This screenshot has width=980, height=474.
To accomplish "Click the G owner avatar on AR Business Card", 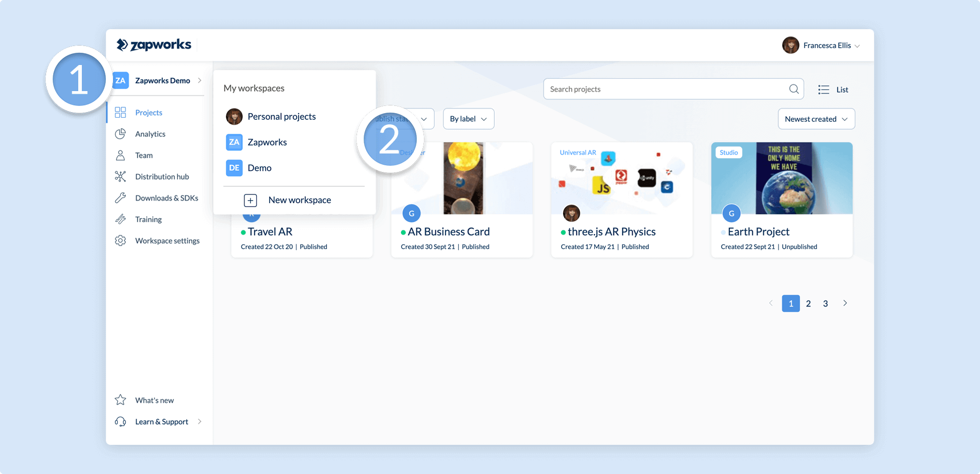I will click(412, 213).
